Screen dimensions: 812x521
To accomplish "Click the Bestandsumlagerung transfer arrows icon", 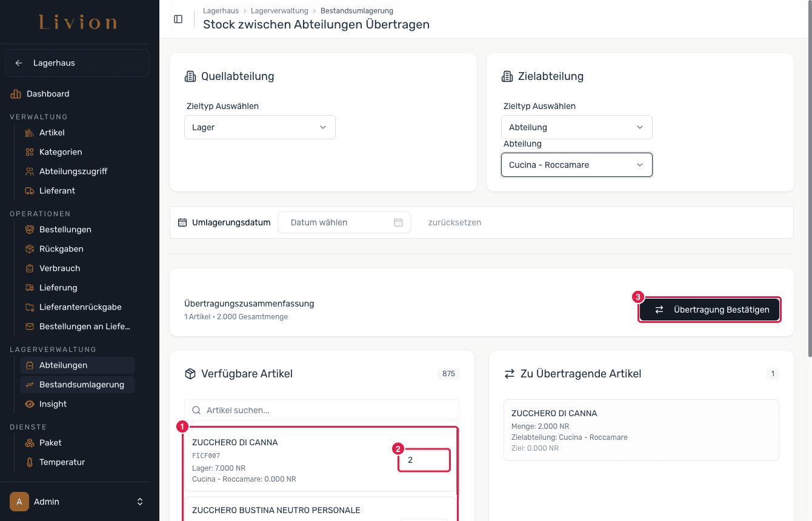I will pyautogui.click(x=30, y=385).
